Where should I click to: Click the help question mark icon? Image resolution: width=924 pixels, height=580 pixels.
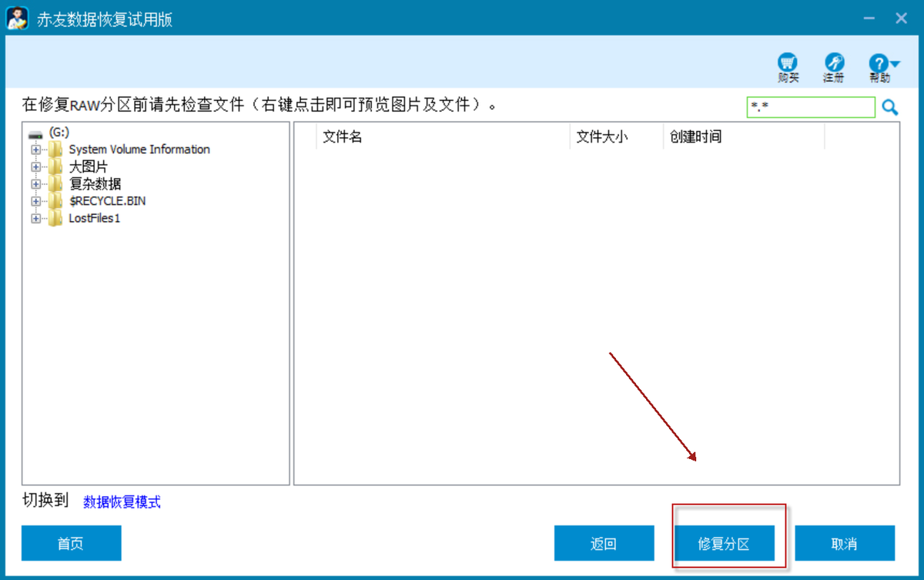point(878,63)
